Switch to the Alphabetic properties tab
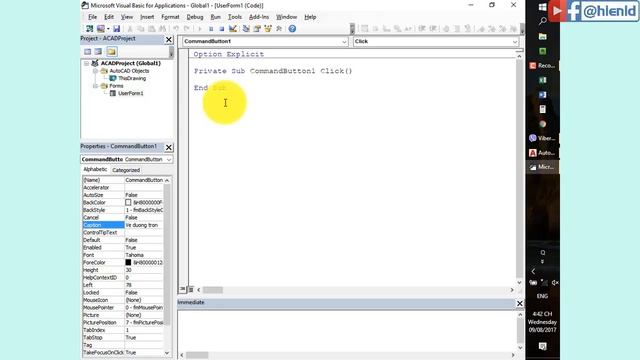Image resolution: width=640 pixels, height=360 pixels. [95, 169]
